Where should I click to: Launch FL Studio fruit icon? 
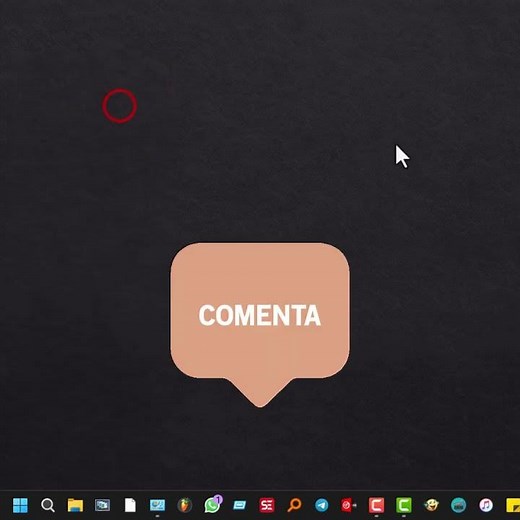185,505
